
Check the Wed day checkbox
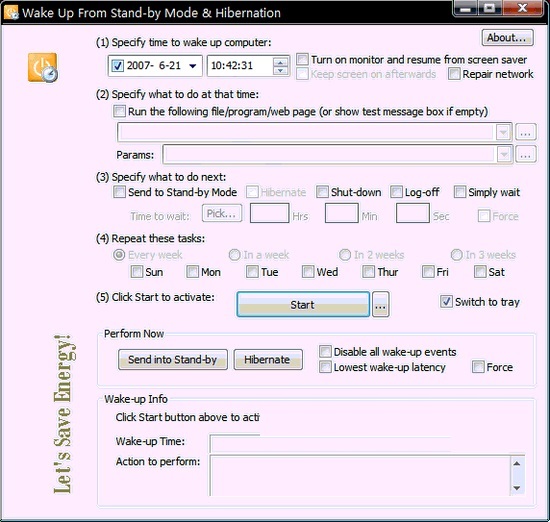pyautogui.click(x=308, y=272)
